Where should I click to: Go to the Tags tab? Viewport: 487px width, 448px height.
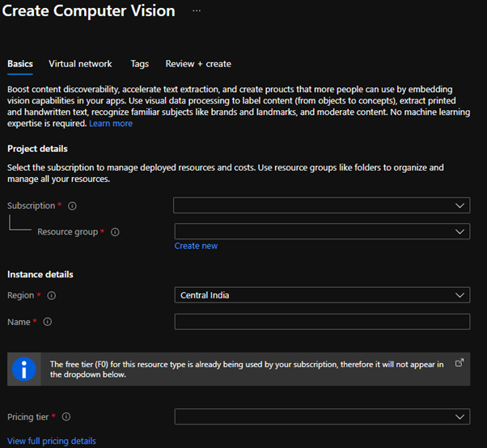point(139,64)
